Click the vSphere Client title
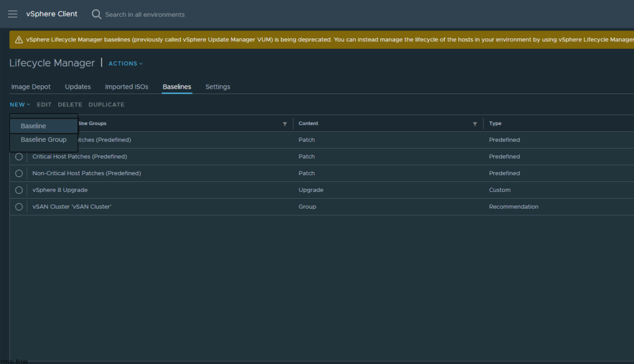This screenshot has width=634, height=364. pos(52,14)
